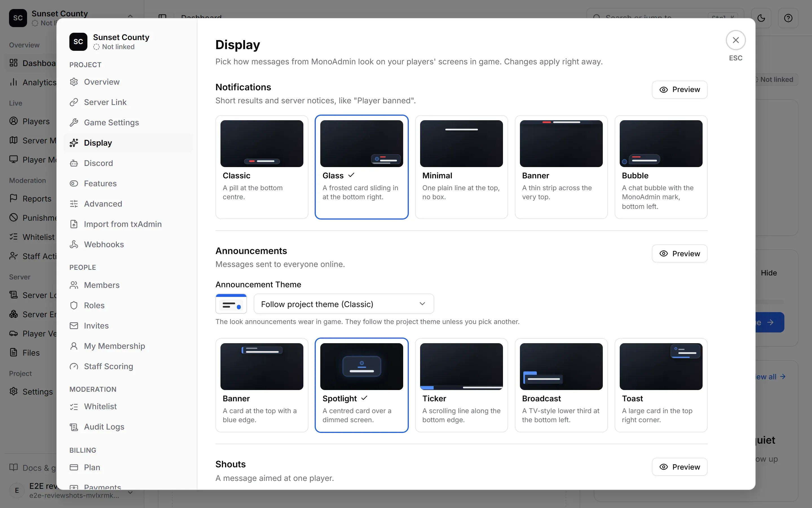Expand Sunset County project switcher
The width and height of the screenshot is (812, 508).
(130, 16)
